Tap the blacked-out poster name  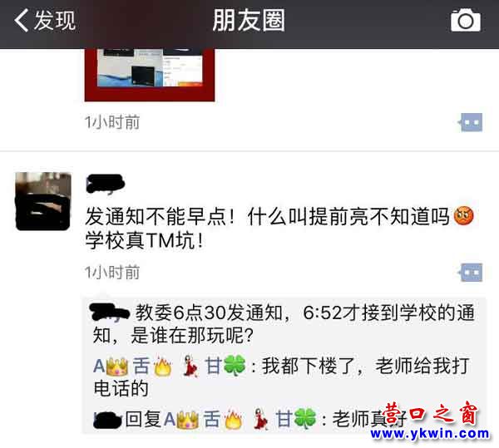(x=106, y=184)
